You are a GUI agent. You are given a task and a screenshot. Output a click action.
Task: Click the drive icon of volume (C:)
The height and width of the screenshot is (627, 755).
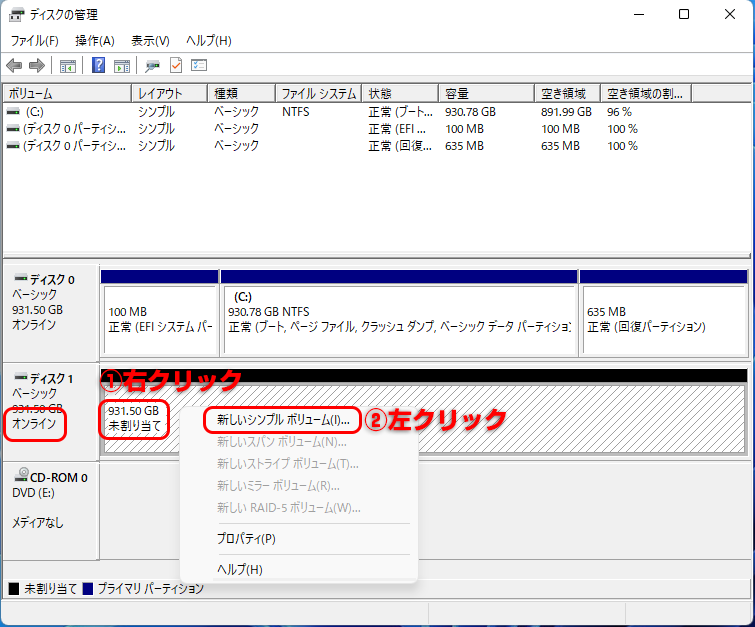click(13, 112)
